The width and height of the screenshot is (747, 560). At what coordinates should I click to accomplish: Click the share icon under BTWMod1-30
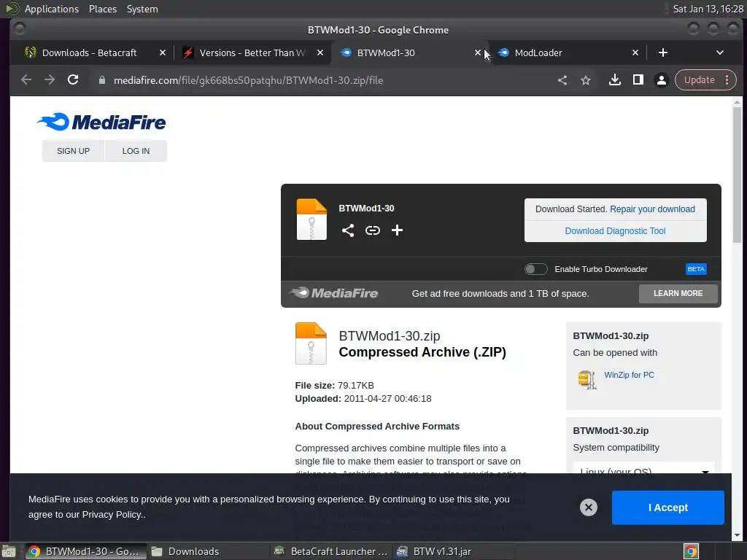(x=348, y=230)
